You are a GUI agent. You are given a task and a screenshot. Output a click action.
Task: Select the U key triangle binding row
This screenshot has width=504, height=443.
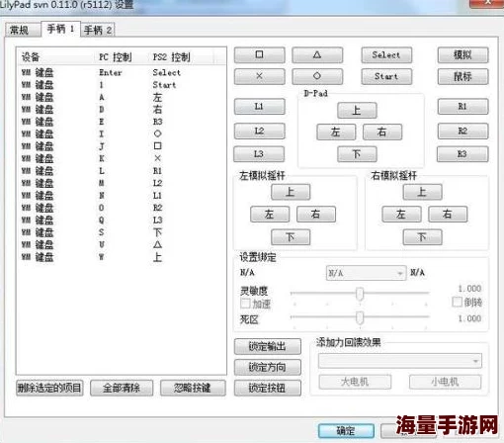(121, 244)
